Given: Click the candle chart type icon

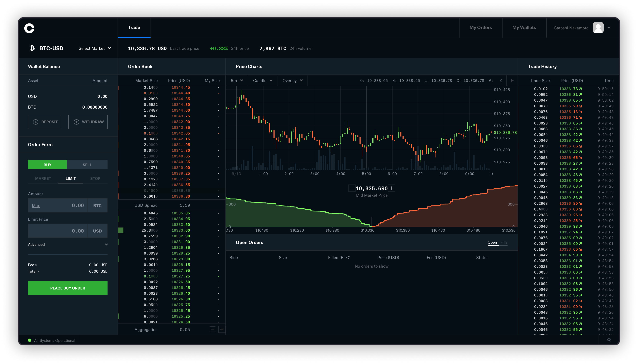Looking at the screenshot, I should [x=263, y=81].
